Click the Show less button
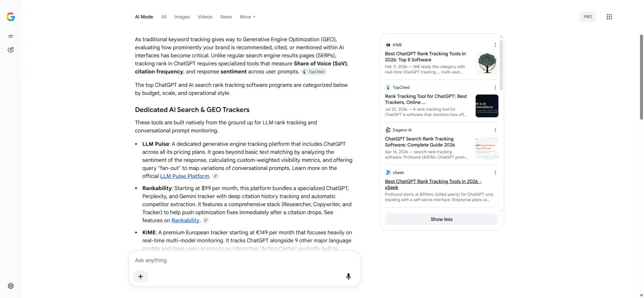 [x=442, y=219]
